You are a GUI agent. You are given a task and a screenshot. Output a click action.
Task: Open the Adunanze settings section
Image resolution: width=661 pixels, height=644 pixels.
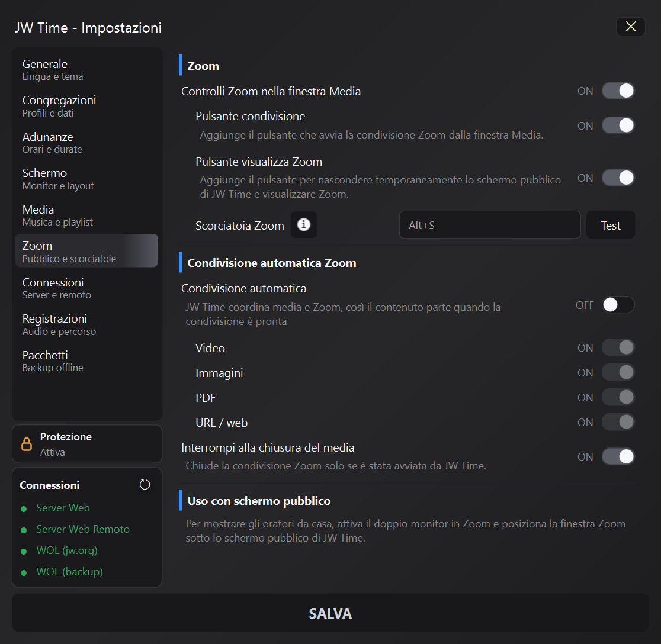[87, 143]
